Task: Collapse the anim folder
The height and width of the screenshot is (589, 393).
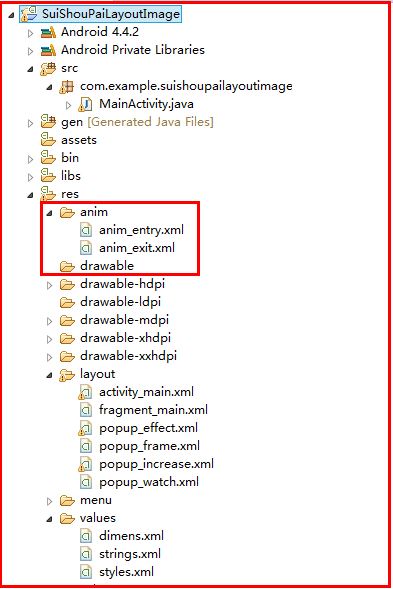Action: point(50,214)
